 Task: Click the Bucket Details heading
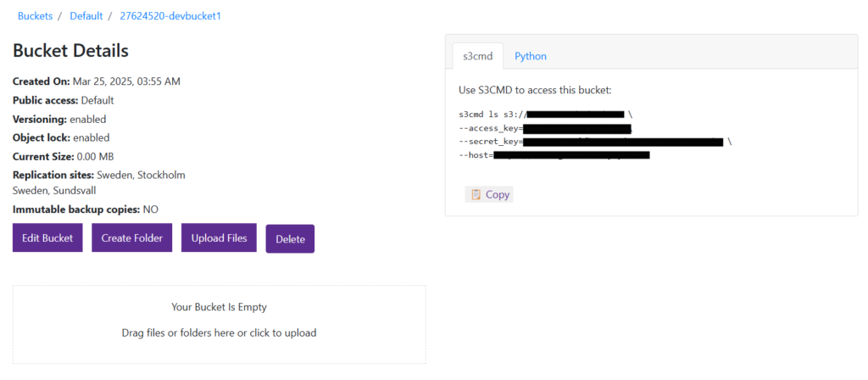click(x=70, y=51)
